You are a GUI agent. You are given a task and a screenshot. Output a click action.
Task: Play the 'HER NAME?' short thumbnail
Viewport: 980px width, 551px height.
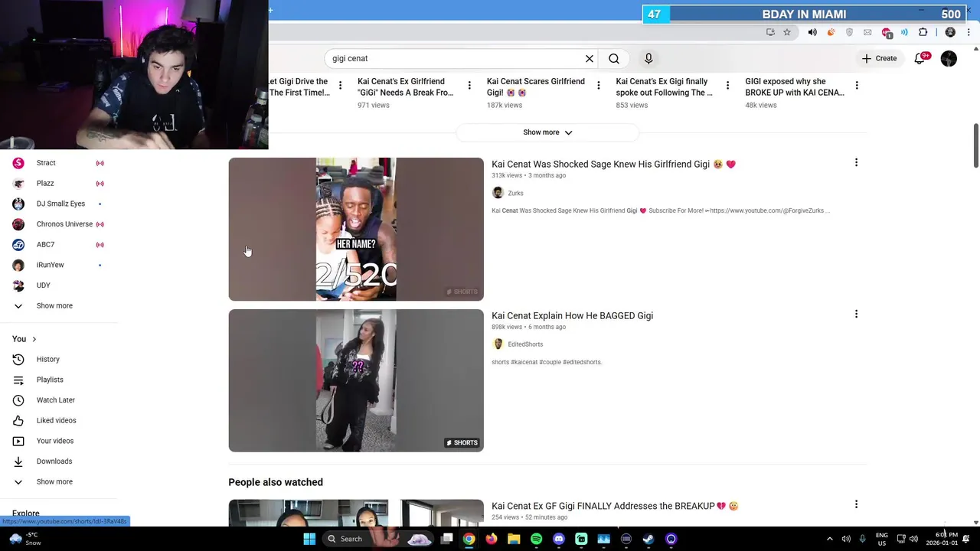356,229
